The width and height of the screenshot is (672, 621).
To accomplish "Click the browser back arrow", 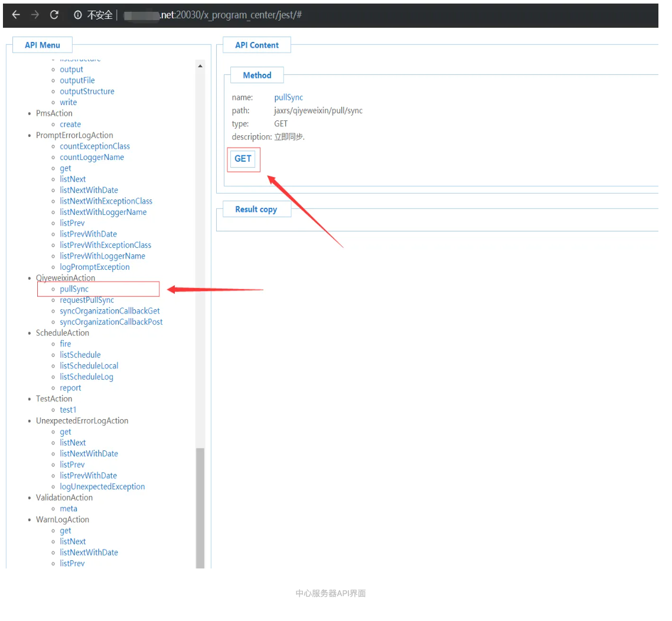I will 16,15.
